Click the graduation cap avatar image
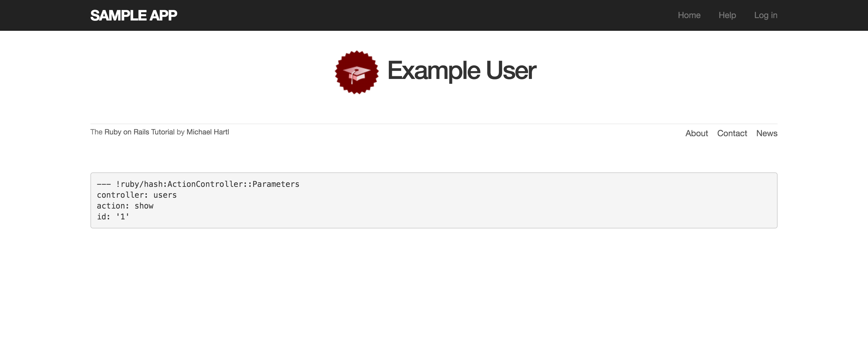This screenshot has width=868, height=352. click(357, 72)
